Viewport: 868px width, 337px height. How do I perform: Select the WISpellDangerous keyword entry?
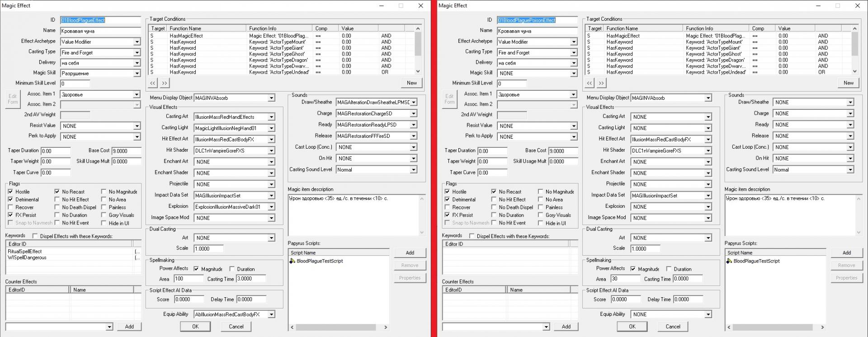pos(27,257)
